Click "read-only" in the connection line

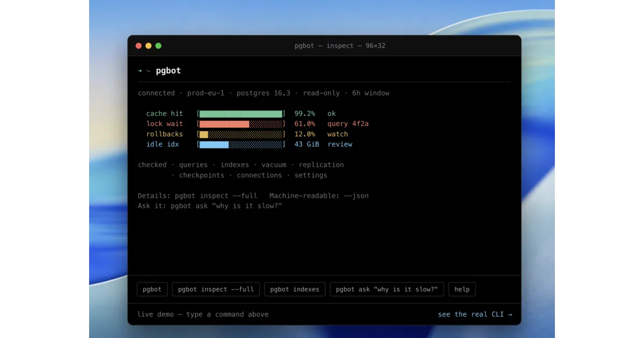pos(321,93)
